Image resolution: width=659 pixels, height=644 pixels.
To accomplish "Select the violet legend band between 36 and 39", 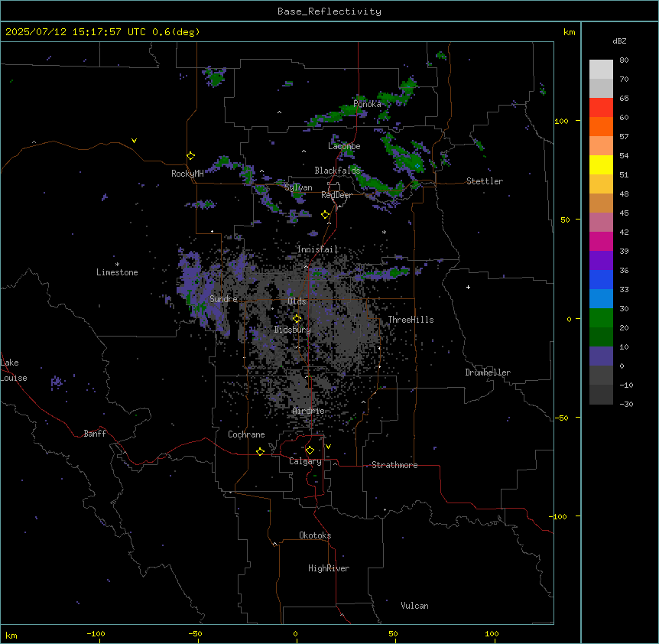I will (601, 261).
